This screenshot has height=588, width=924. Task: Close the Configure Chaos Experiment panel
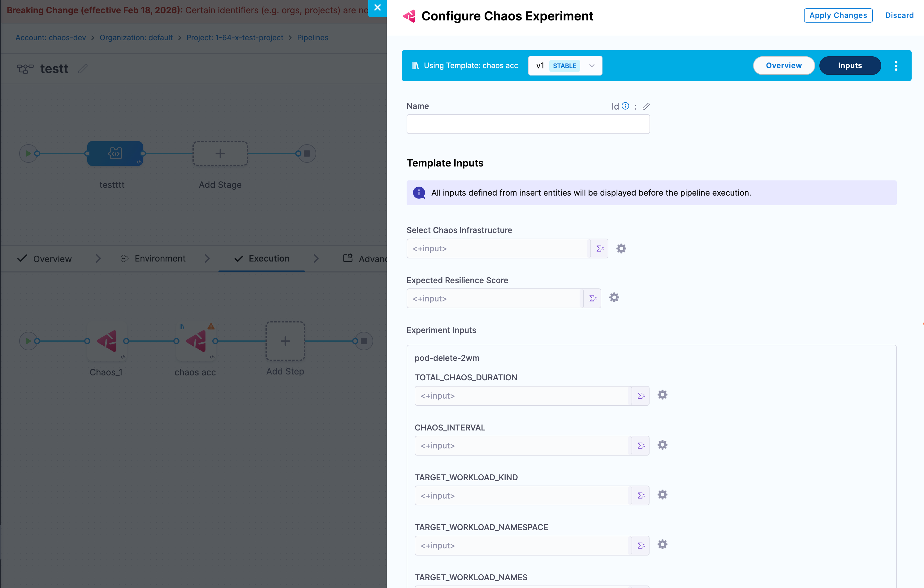point(377,8)
